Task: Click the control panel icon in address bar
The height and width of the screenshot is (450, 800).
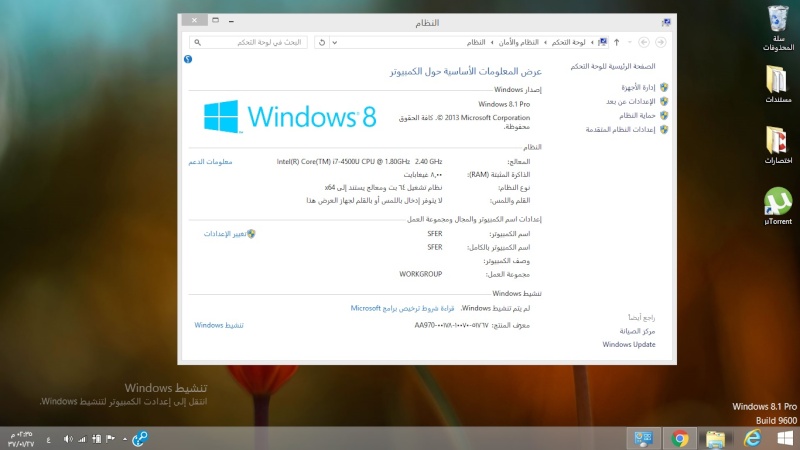Action: click(x=603, y=42)
